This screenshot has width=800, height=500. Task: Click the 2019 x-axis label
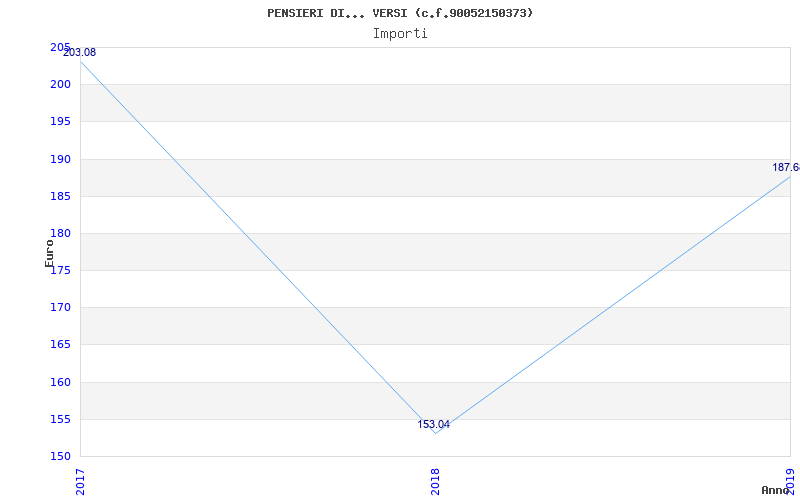(790, 482)
